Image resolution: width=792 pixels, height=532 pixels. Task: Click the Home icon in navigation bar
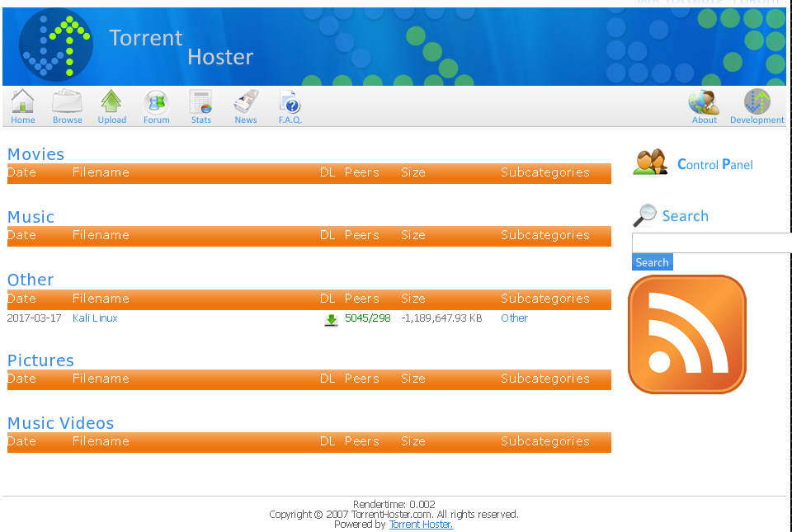[23, 102]
